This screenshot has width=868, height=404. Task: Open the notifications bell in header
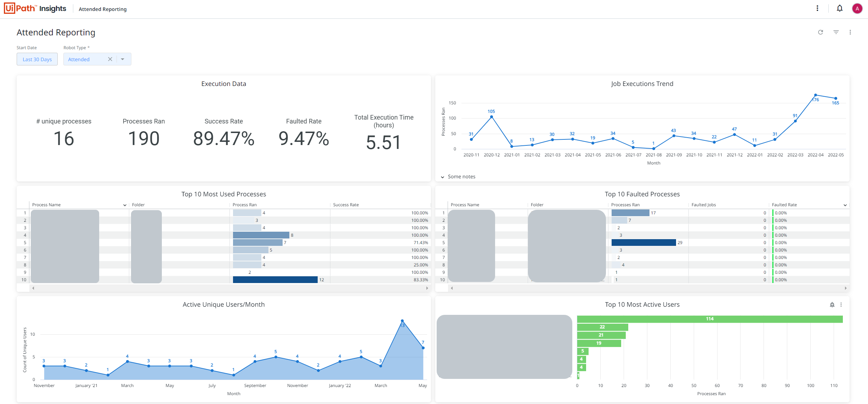[839, 8]
